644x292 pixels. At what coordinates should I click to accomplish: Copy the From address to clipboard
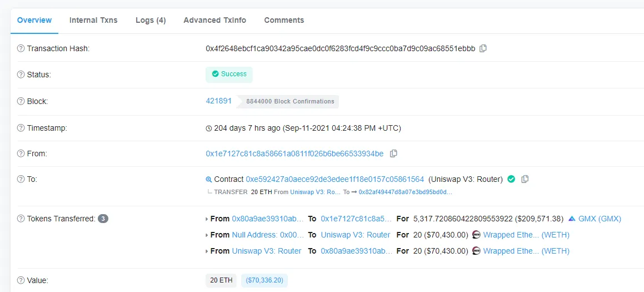coord(393,154)
